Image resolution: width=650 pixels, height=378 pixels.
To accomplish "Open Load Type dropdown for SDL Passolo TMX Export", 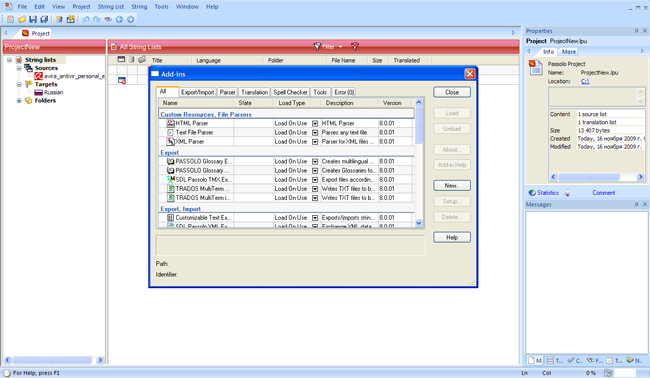I will (315, 180).
